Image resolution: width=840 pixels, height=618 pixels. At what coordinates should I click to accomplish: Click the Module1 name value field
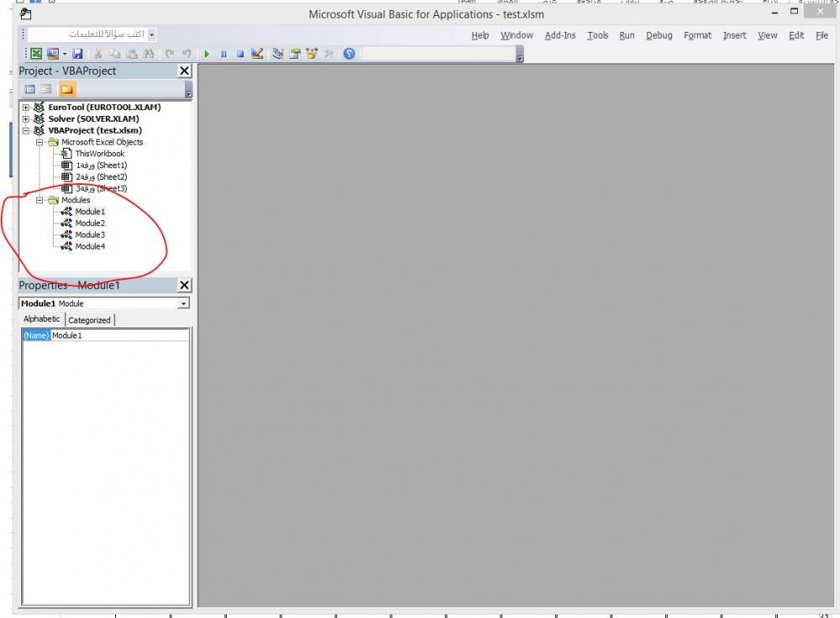(119, 336)
